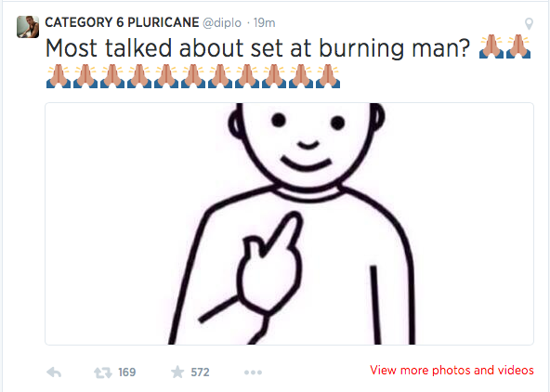Retweet this tweet via retweet icon

(103, 372)
